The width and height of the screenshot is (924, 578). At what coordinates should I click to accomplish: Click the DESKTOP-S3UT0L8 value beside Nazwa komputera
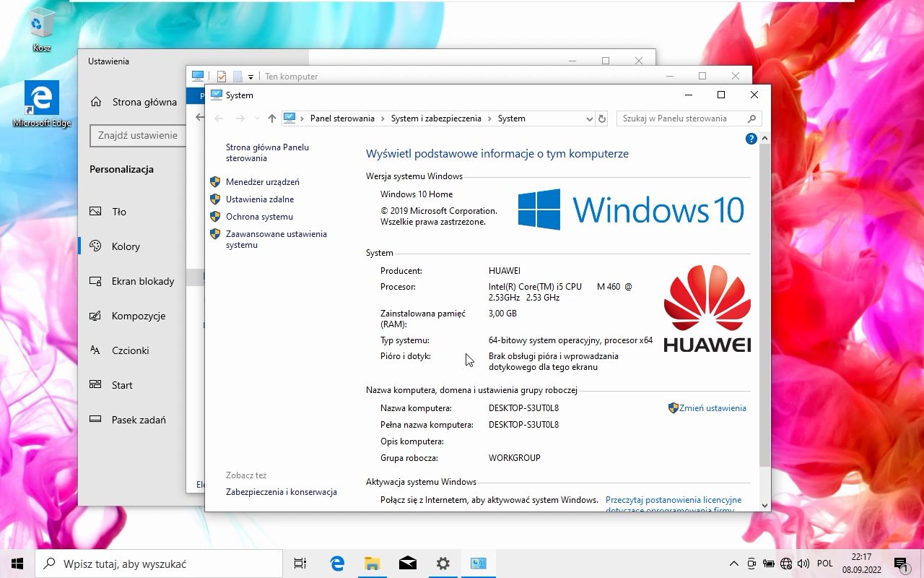[523, 408]
